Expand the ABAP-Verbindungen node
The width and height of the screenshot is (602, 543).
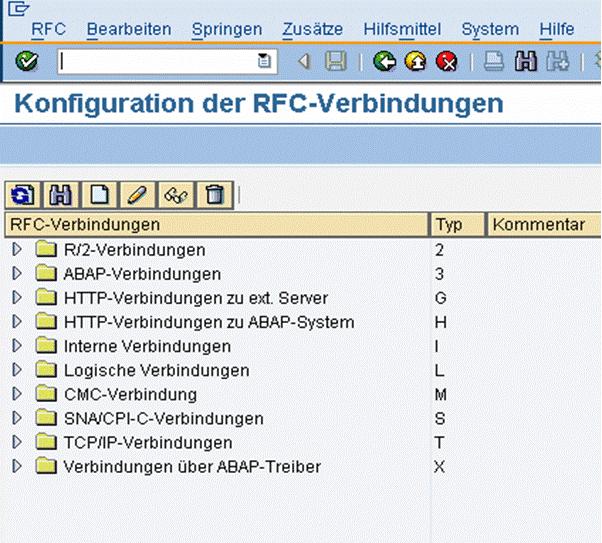[x=17, y=274]
